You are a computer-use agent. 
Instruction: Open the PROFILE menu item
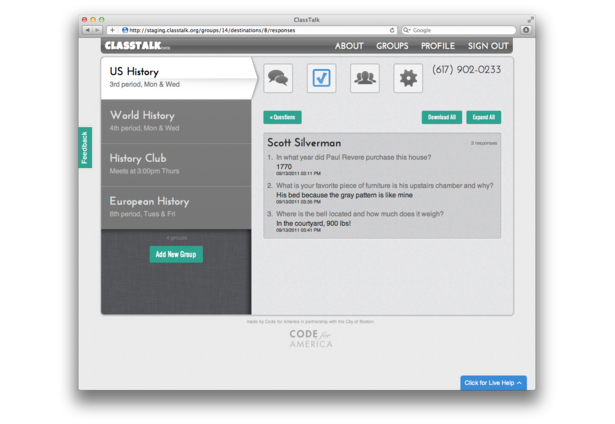pyautogui.click(x=438, y=46)
